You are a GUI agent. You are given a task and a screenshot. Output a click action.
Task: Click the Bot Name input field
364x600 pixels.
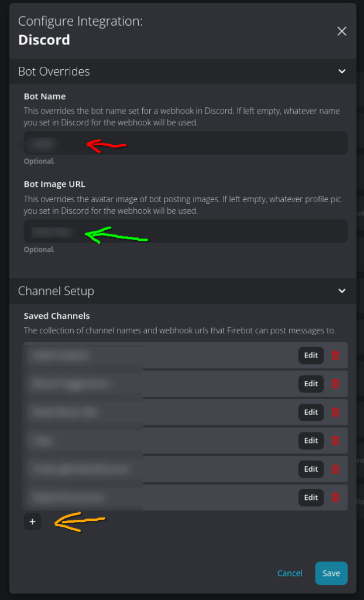tap(186, 143)
